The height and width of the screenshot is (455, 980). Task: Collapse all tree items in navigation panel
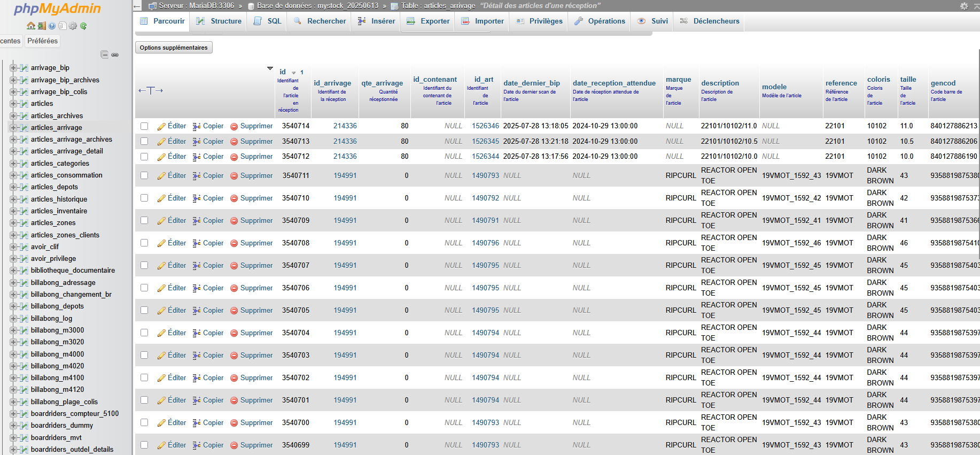(105, 55)
